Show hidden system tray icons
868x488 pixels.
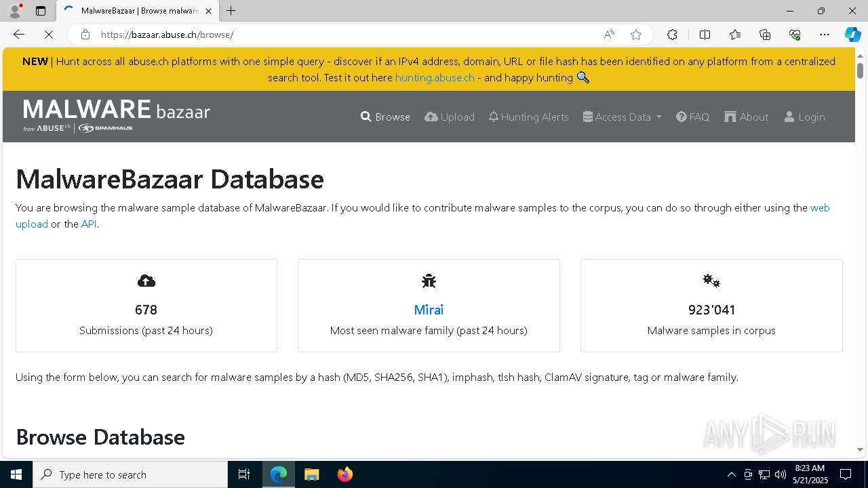[x=731, y=474]
